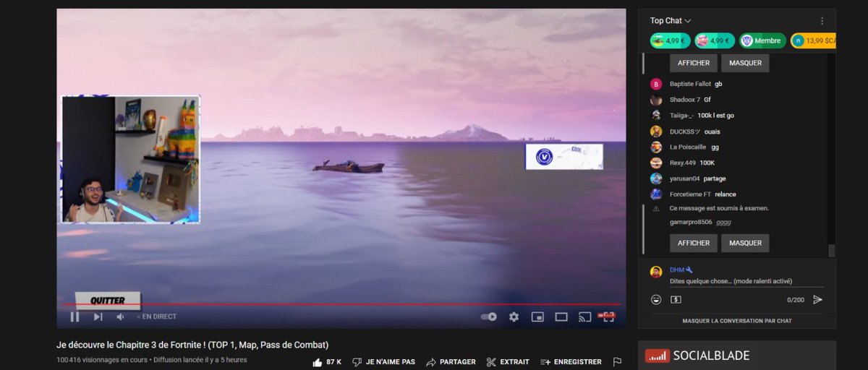Screen dimensions: 868x370
Task: Click the streamer webcam overlay
Action: point(131,159)
